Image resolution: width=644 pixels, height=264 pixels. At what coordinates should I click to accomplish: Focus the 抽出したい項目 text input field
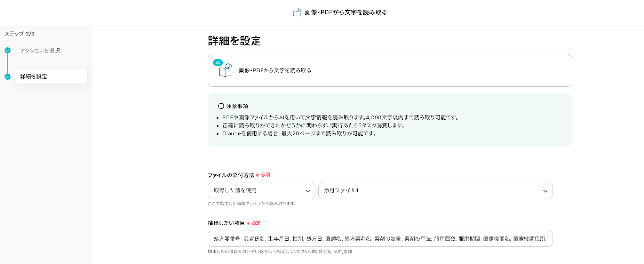380,239
